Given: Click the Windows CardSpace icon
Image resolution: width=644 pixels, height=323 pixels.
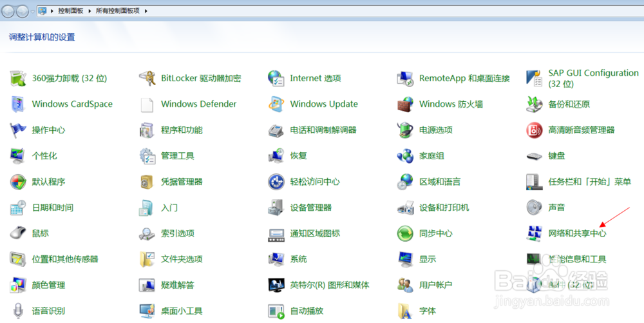Looking at the screenshot, I should click(17, 104).
